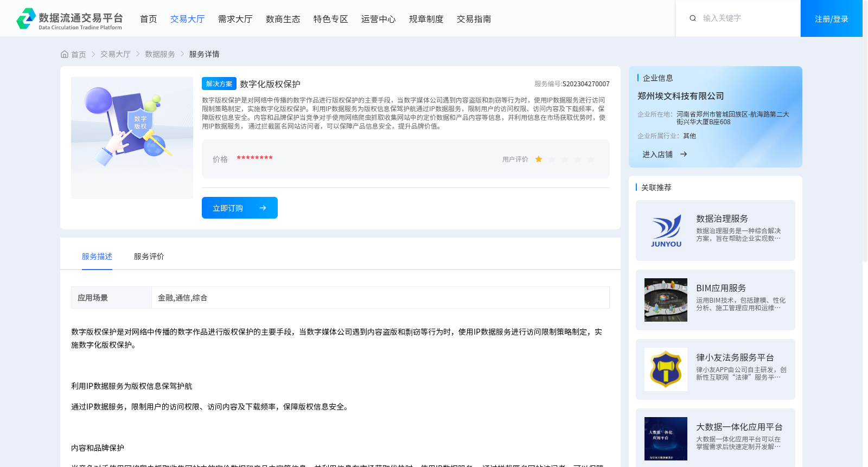The image size is (868, 467).
Task: Open the 律小友法务服务平台 recommendation title
Action: pyautogui.click(x=735, y=357)
